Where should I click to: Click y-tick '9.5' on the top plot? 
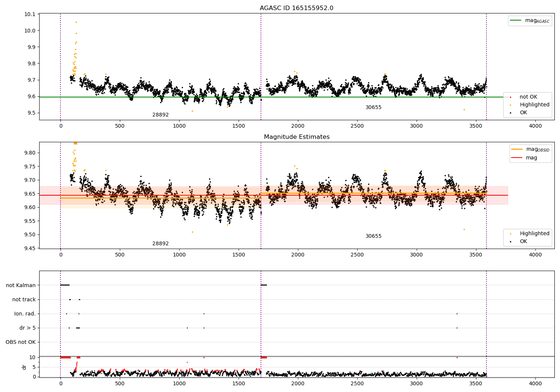click(32, 113)
